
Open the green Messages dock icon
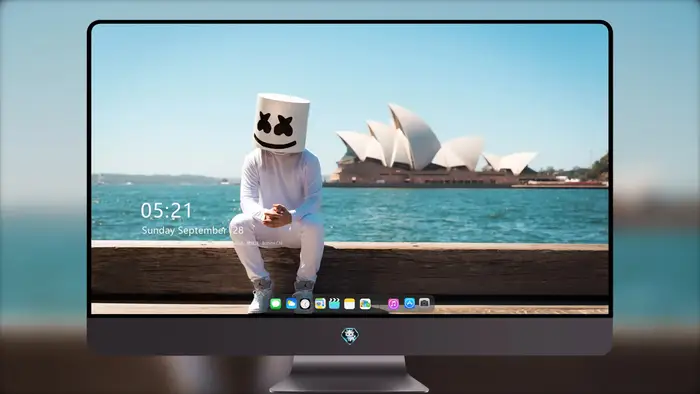(275, 304)
